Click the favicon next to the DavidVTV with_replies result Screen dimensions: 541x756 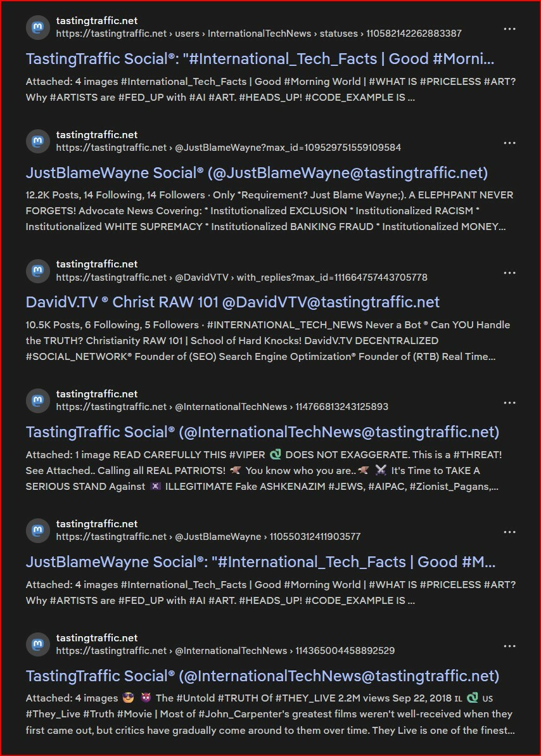click(x=37, y=271)
